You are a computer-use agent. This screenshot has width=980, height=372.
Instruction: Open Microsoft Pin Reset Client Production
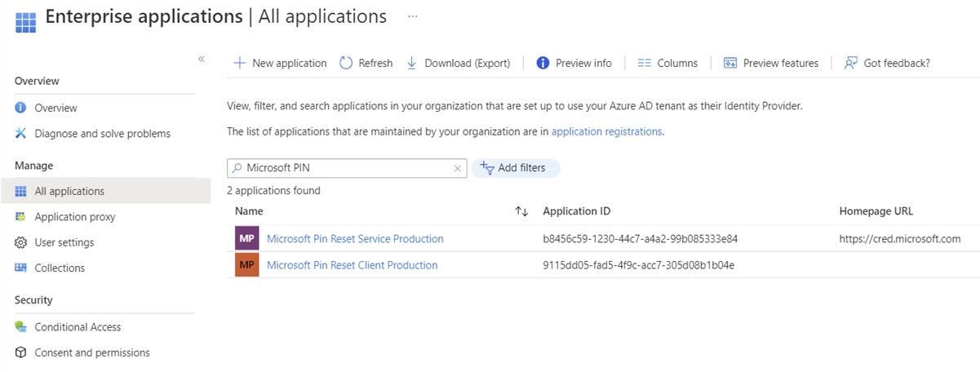coord(352,265)
